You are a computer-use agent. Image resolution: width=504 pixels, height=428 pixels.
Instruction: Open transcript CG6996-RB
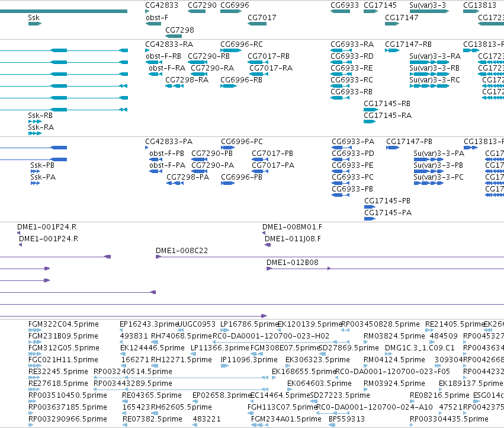(x=241, y=80)
